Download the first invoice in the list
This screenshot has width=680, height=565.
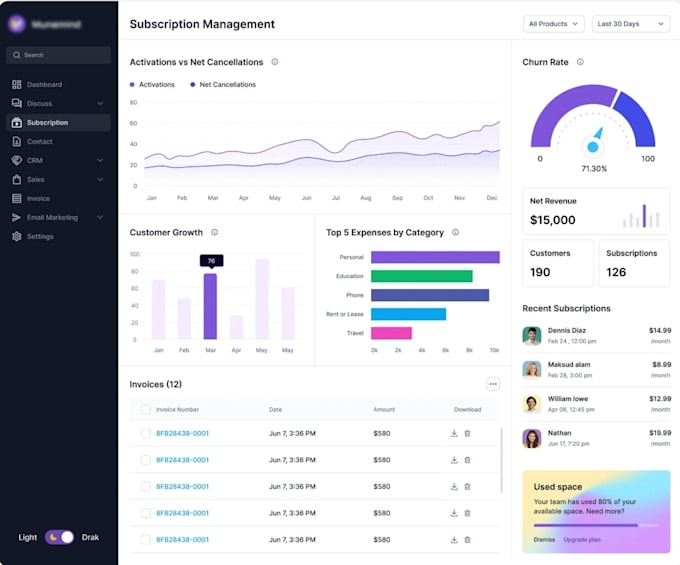click(x=454, y=433)
